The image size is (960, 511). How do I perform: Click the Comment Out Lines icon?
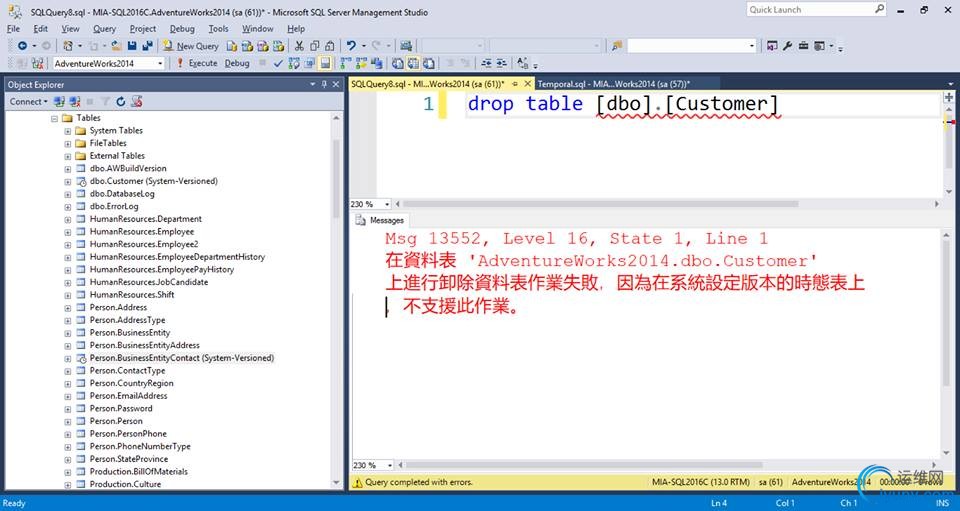point(449,63)
